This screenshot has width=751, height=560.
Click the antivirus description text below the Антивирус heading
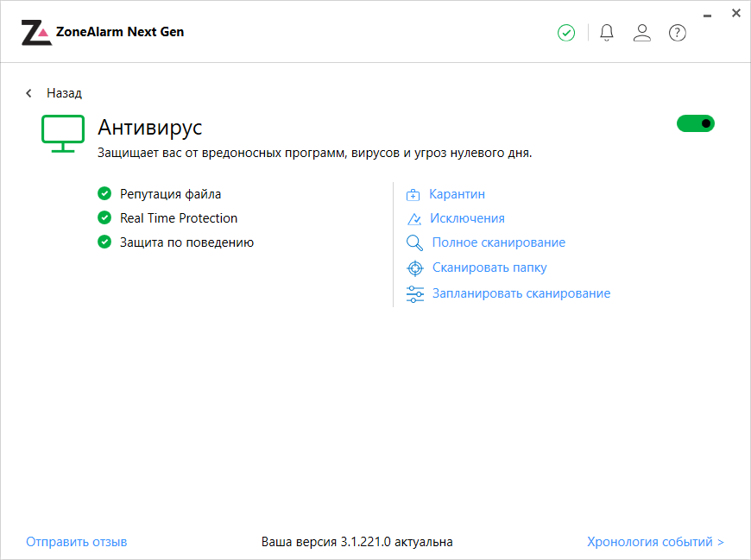pos(315,153)
